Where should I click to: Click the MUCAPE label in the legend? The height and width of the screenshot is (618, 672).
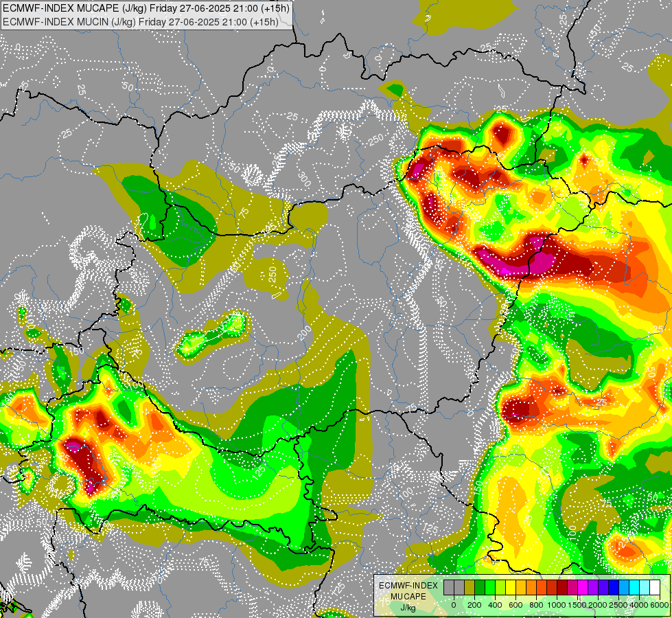coord(408,597)
